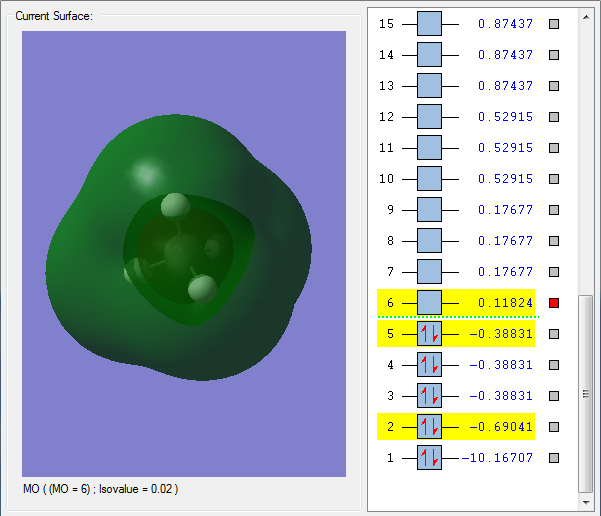Toggle surface square for orbital 12
Viewport: 601px width, 516px height.
554,117
